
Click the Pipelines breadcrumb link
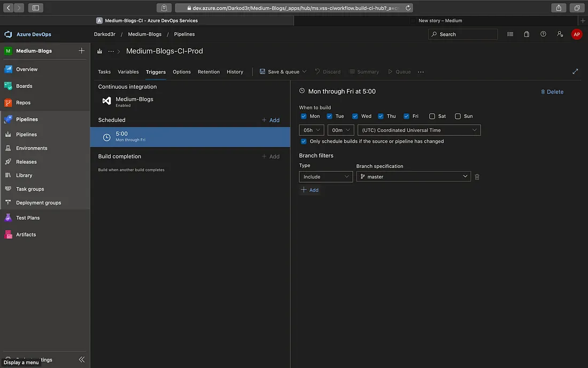point(184,34)
